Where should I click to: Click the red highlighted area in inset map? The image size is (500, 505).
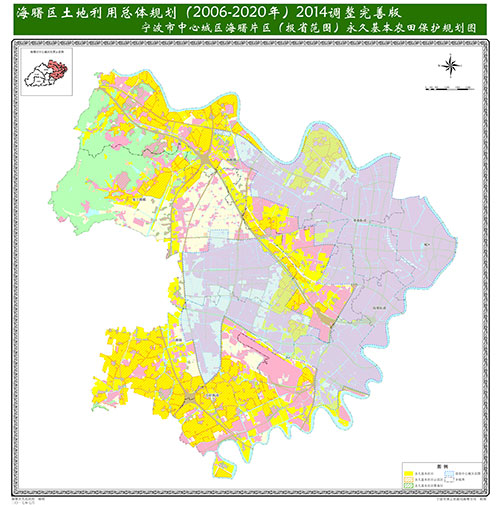(58, 70)
